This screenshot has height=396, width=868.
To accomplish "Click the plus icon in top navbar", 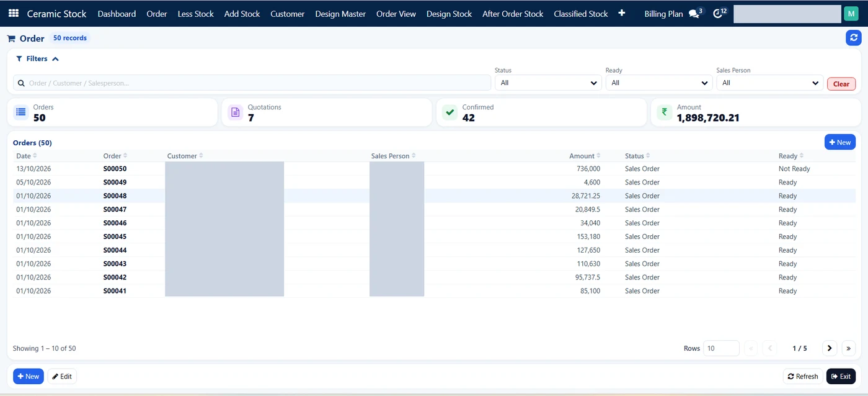I will click(622, 13).
